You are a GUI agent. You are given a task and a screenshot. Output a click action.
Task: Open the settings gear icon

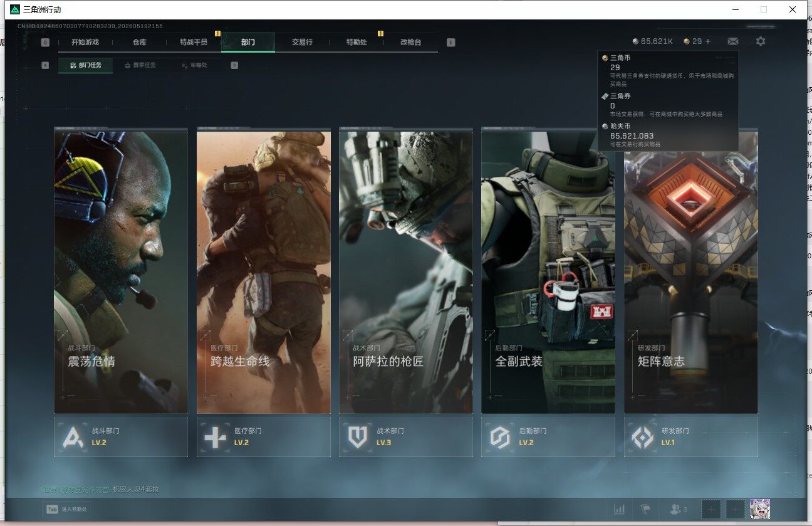[761, 41]
